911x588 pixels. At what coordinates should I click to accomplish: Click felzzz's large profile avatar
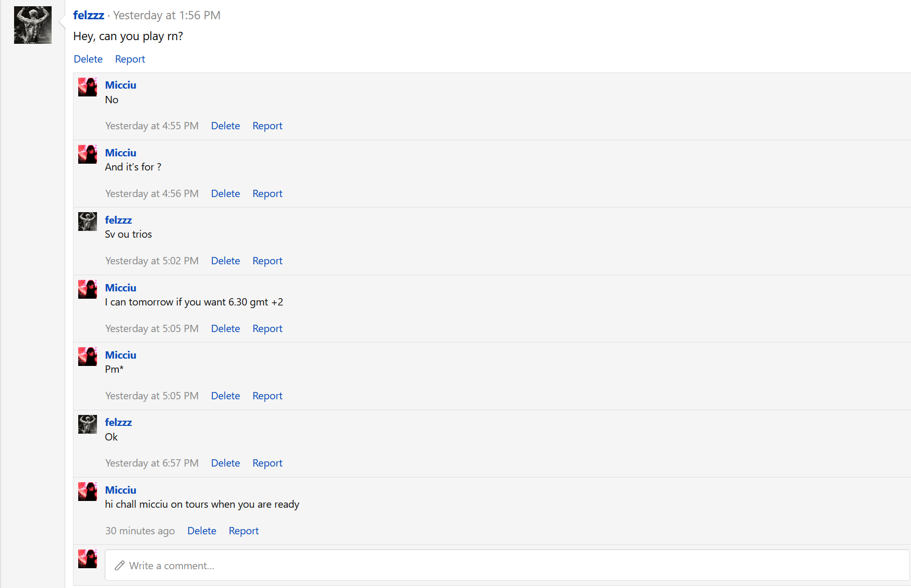point(32,25)
